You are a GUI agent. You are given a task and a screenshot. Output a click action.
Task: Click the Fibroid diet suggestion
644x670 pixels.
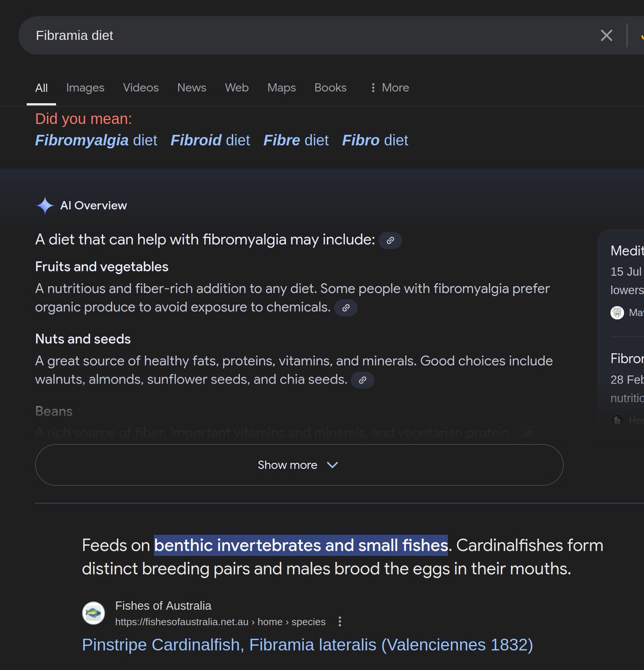[210, 140]
